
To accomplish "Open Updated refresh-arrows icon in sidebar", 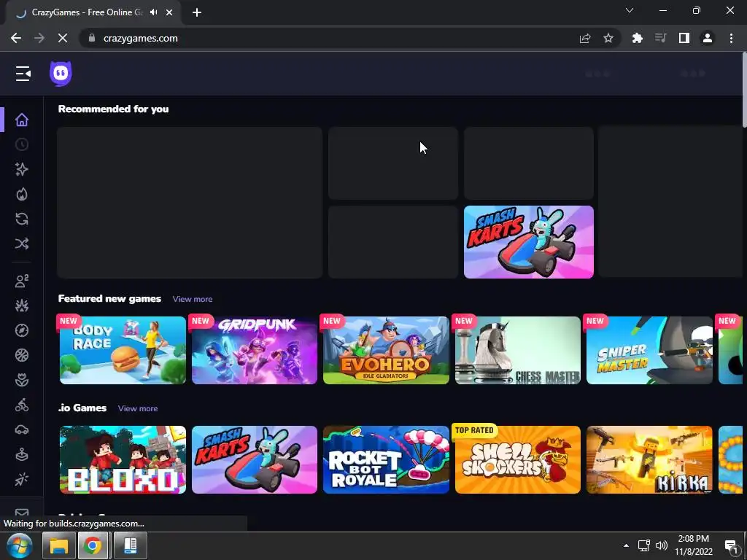I will pyautogui.click(x=22, y=219).
